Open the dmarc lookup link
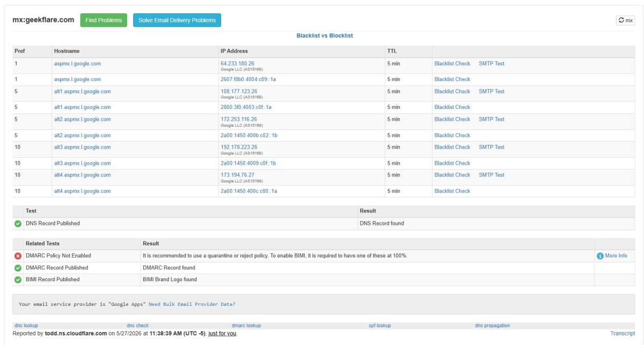This screenshot has height=345, width=644. pos(246,326)
